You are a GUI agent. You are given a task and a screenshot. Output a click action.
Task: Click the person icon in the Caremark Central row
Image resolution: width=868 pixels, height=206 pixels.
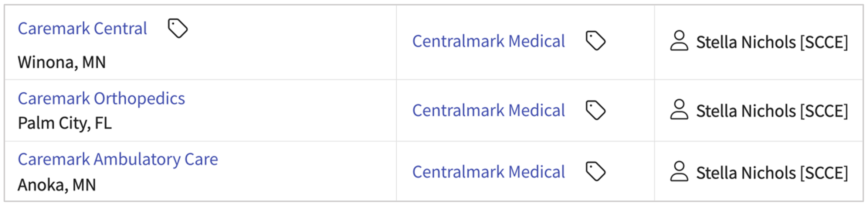click(x=679, y=41)
